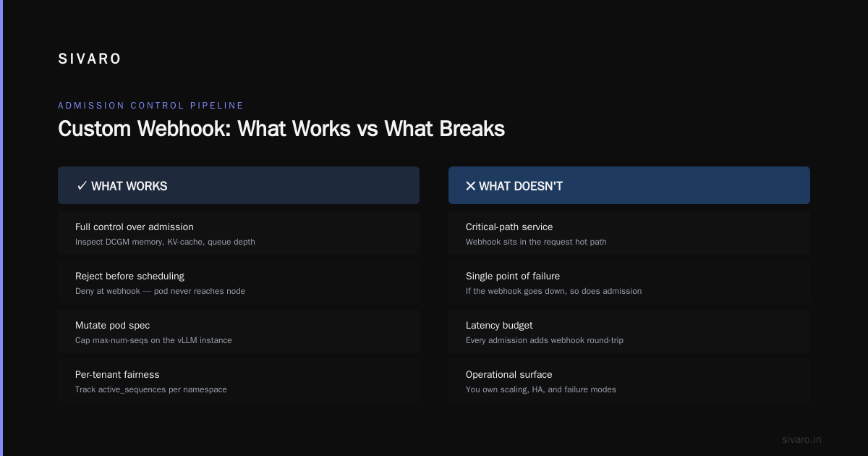Select the WHAT DOESN'T column header

[629, 185]
